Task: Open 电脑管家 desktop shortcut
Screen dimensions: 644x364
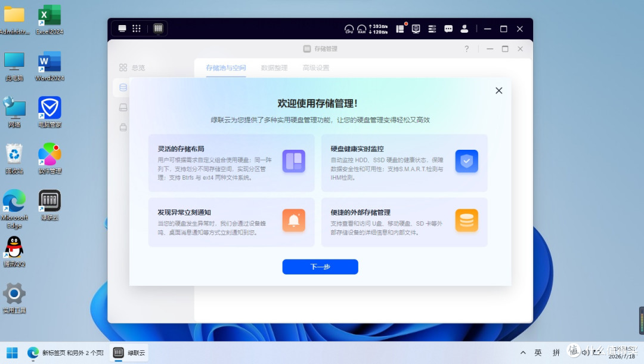Action: coord(49,112)
